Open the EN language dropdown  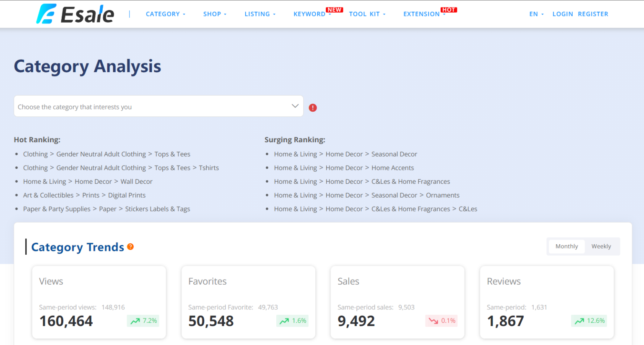(536, 14)
